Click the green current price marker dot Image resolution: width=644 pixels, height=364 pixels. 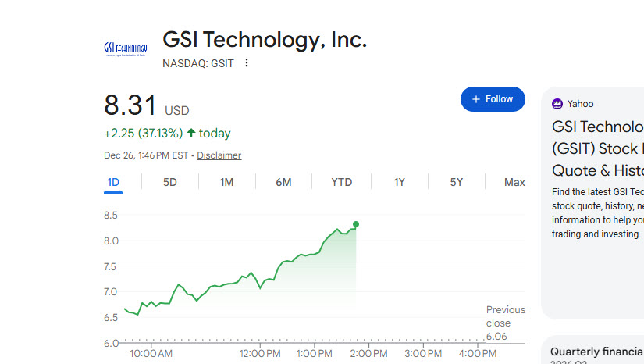tap(356, 224)
